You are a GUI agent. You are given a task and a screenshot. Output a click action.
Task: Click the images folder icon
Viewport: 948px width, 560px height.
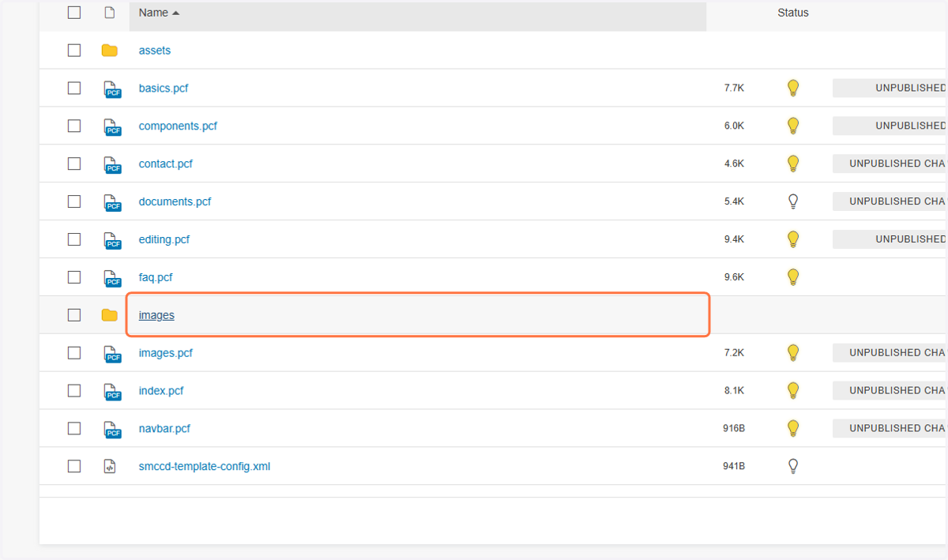pos(110,315)
